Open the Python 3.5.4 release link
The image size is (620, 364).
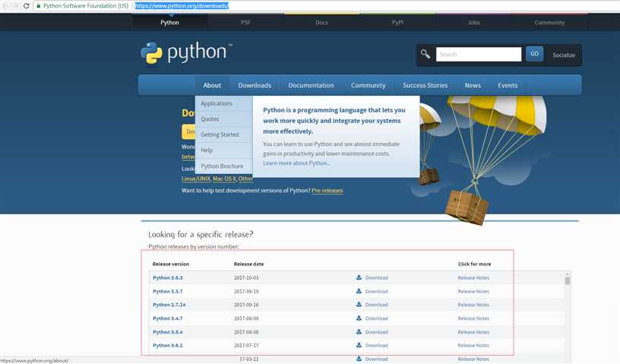168,332
